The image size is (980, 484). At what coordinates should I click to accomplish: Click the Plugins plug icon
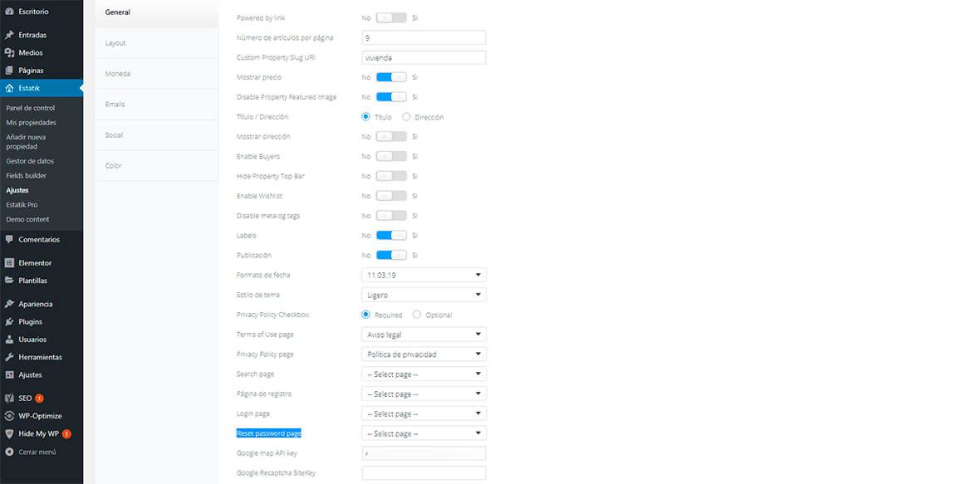pos(9,321)
